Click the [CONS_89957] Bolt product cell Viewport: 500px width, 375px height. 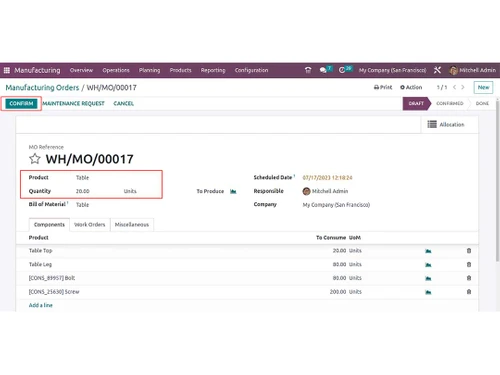(52, 278)
